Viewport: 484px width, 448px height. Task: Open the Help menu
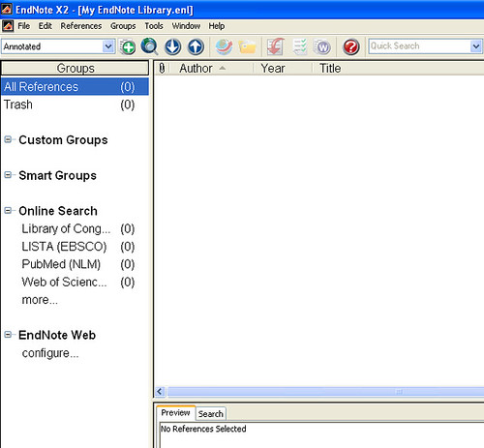pos(217,26)
